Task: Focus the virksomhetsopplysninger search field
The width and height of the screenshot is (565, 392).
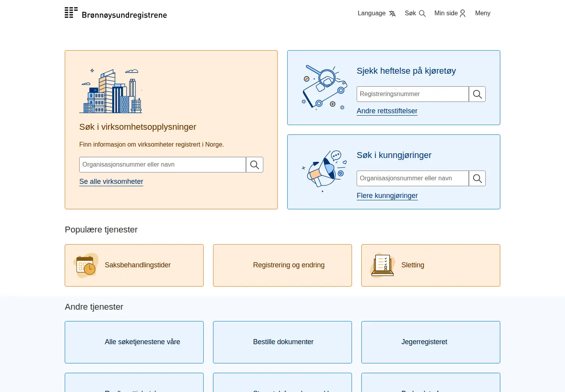Action: (162, 165)
